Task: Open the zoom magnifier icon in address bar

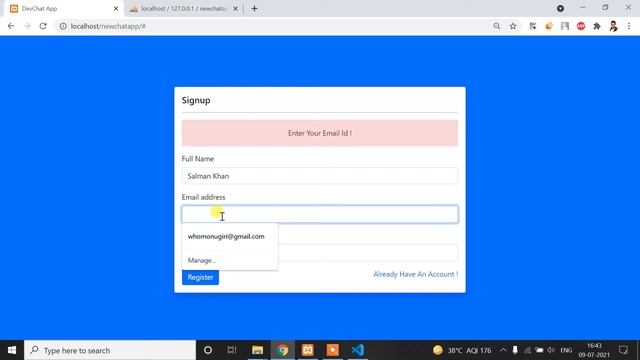Action: pyautogui.click(x=496, y=26)
